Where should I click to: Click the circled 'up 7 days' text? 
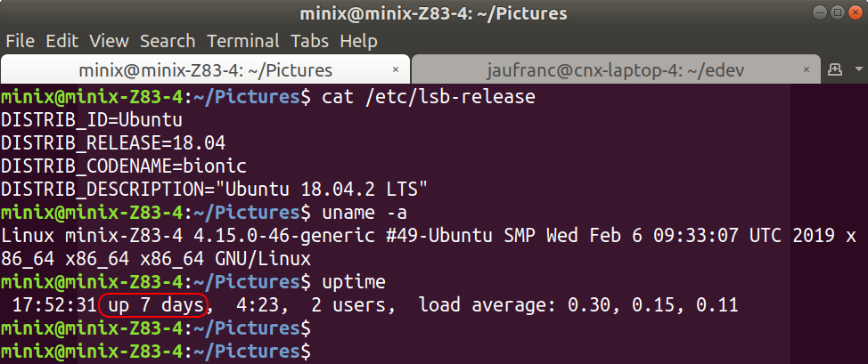tap(153, 304)
